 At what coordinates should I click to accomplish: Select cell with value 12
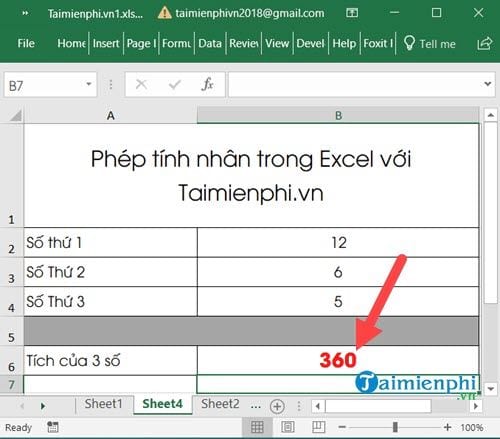tap(338, 243)
